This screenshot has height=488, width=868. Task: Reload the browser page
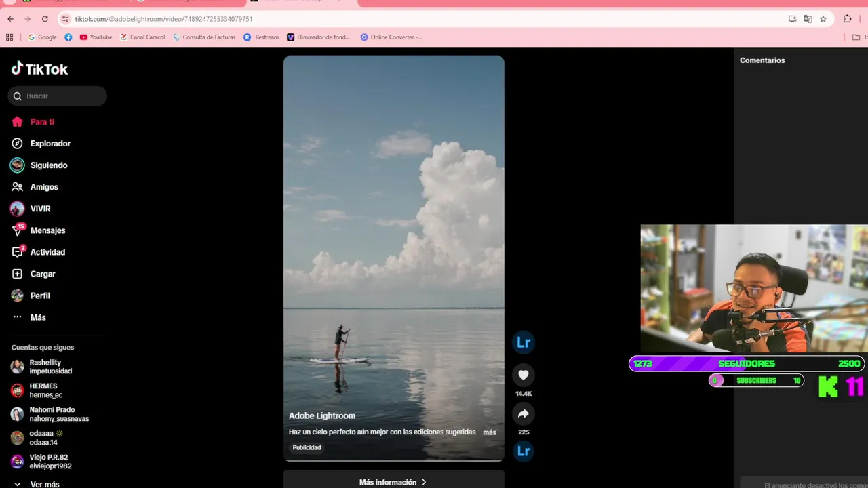point(45,19)
